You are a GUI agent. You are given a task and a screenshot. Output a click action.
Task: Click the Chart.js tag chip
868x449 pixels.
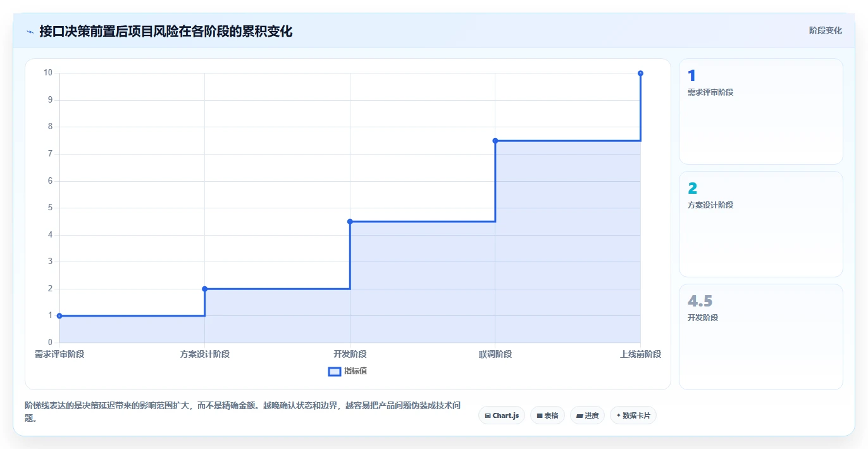[502, 415]
